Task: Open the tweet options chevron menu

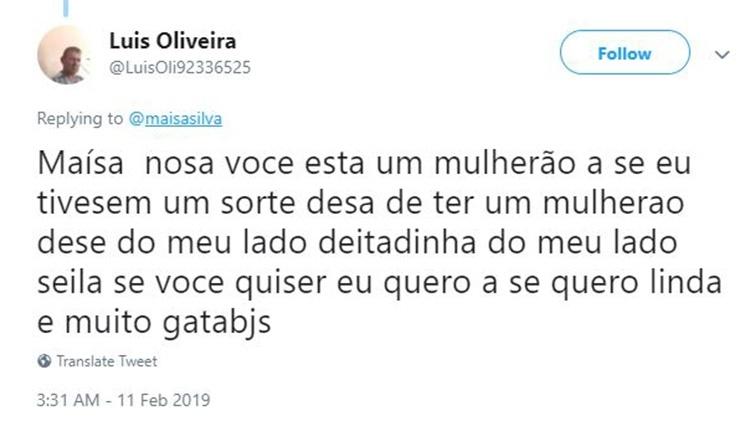Action: (x=722, y=54)
